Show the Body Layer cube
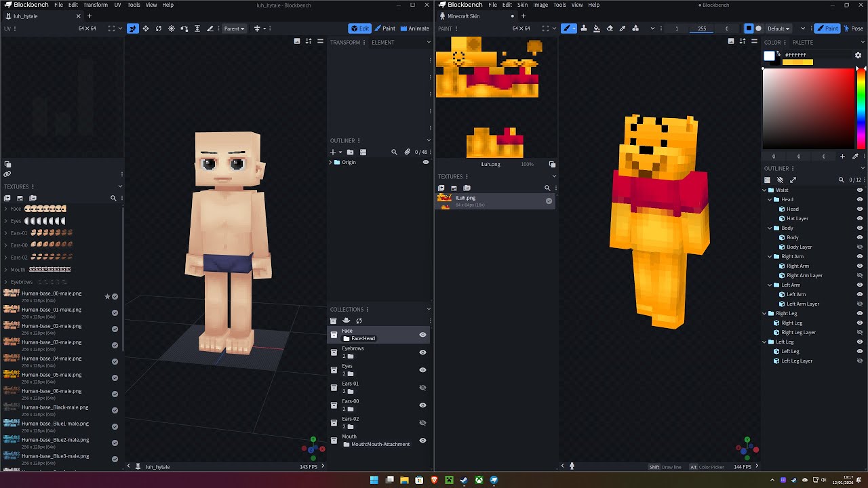The width and height of the screenshot is (868, 488). [x=860, y=247]
